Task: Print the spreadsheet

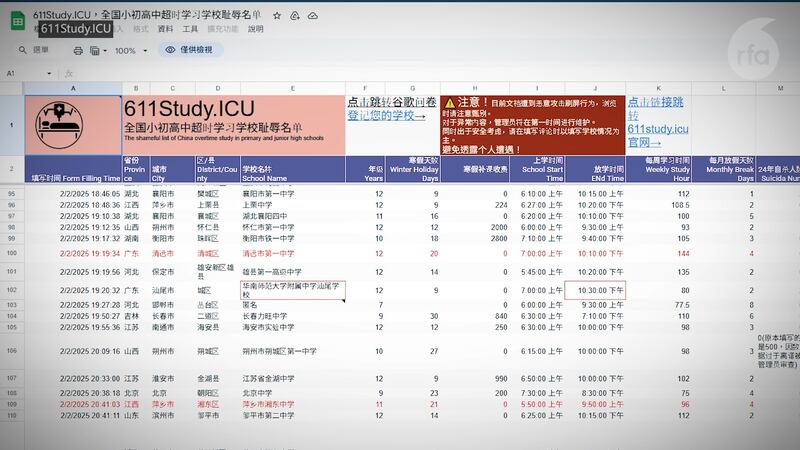Action: click(x=78, y=51)
